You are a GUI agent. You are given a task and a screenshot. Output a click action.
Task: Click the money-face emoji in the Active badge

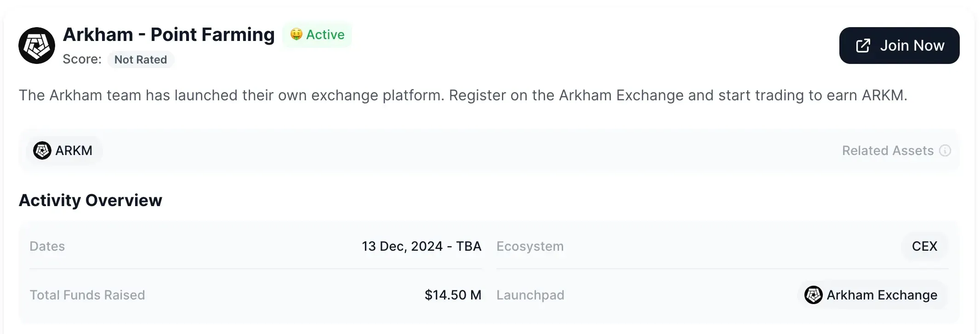(x=296, y=35)
